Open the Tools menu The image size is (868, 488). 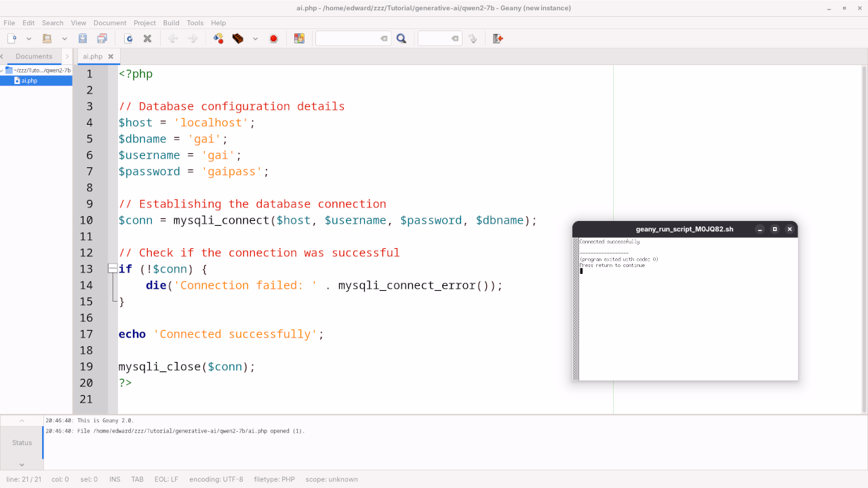pos(195,23)
